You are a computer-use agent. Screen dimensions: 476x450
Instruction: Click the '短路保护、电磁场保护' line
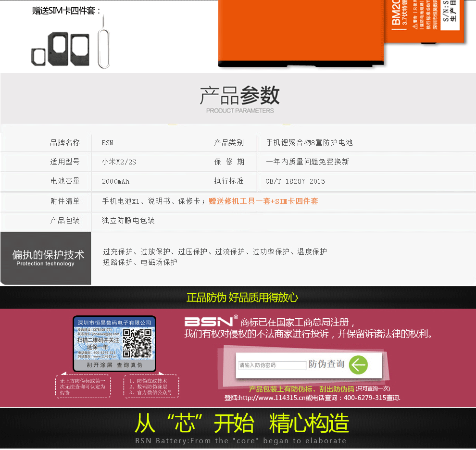coord(140,262)
